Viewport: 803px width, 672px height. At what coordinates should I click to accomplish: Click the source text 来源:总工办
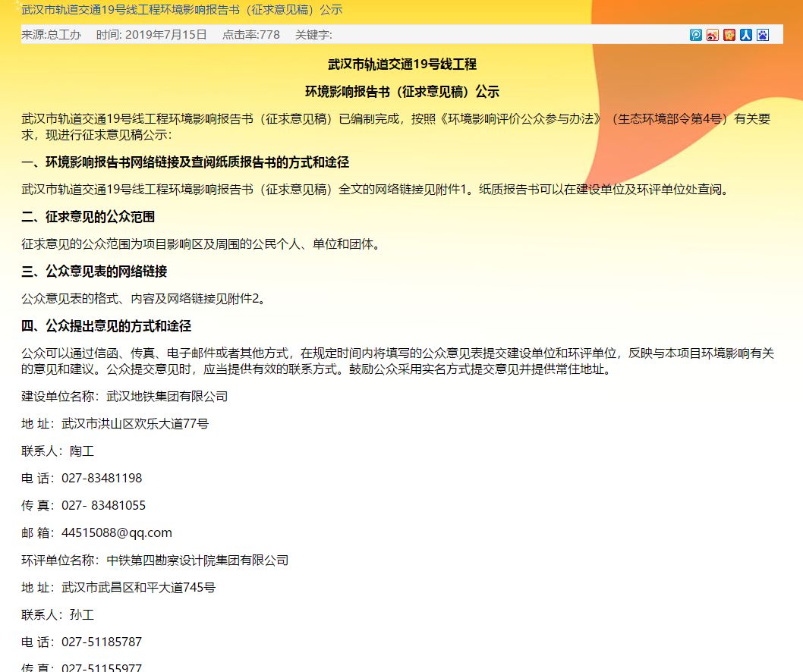coord(51,35)
